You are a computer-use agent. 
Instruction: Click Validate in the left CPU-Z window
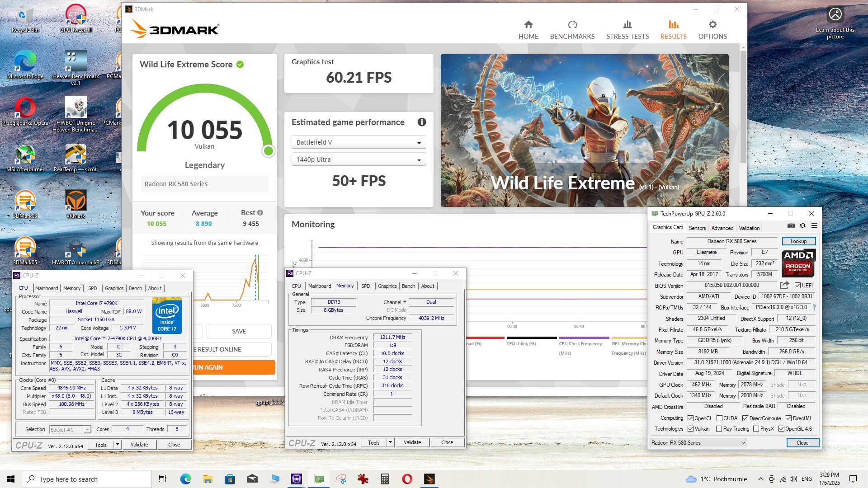click(139, 445)
